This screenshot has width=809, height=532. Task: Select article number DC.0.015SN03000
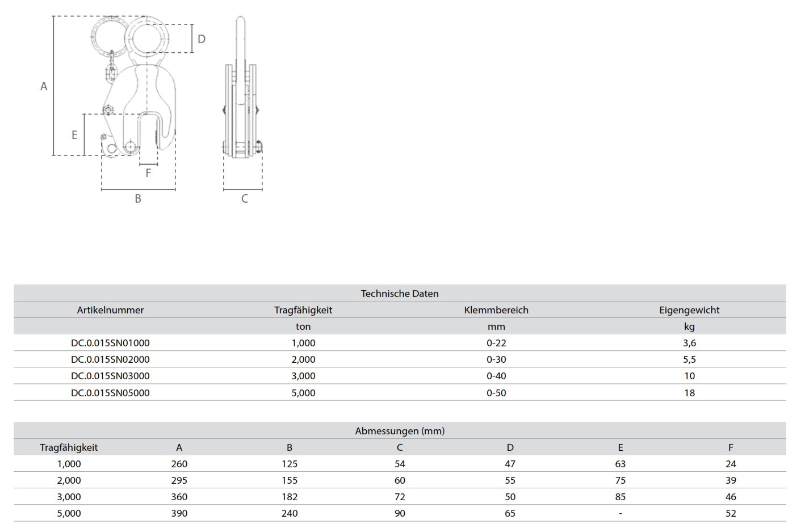(110, 376)
